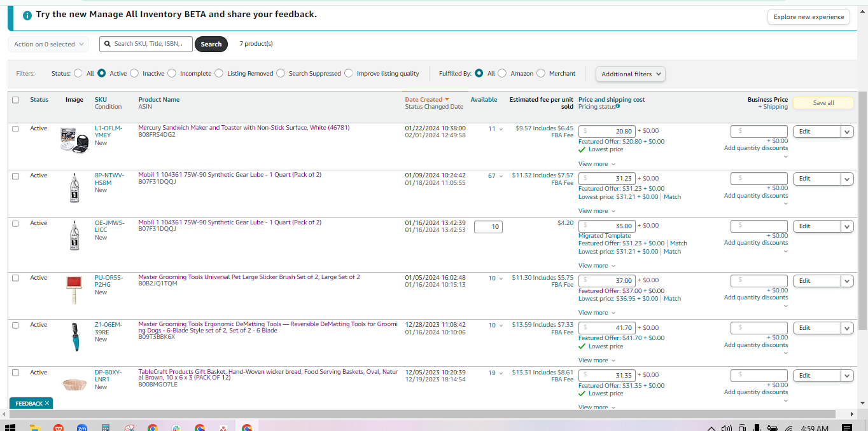868x431 pixels.
Task: Check the Mercury Sandwich Maker row checkbox
Action: [15, 128]
